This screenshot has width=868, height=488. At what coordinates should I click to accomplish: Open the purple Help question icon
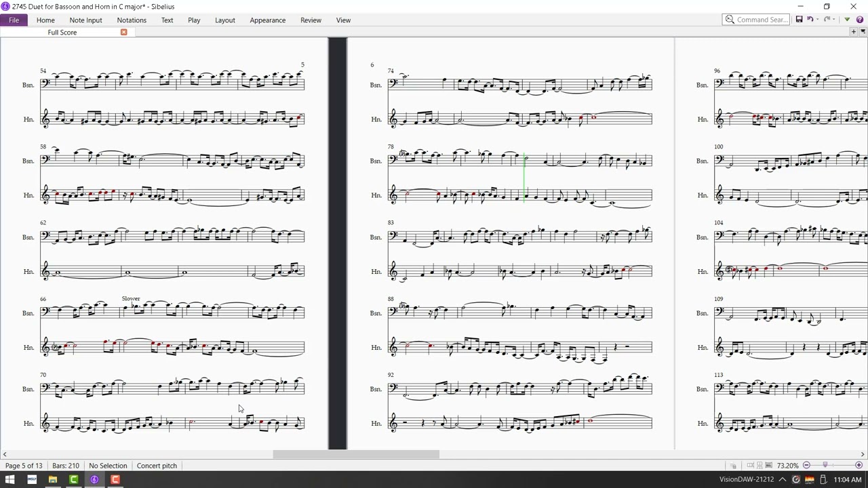pyautogui.click(x=859, y=20)
